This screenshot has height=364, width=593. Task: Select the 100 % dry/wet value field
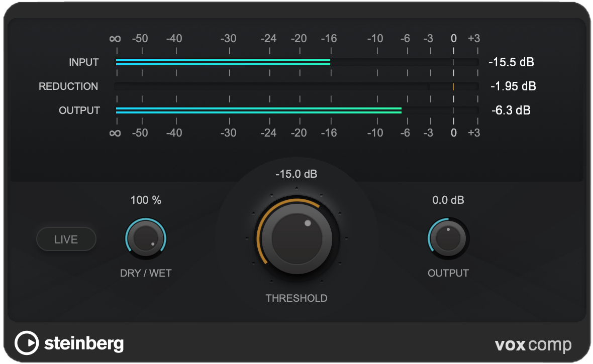point(146,200)
